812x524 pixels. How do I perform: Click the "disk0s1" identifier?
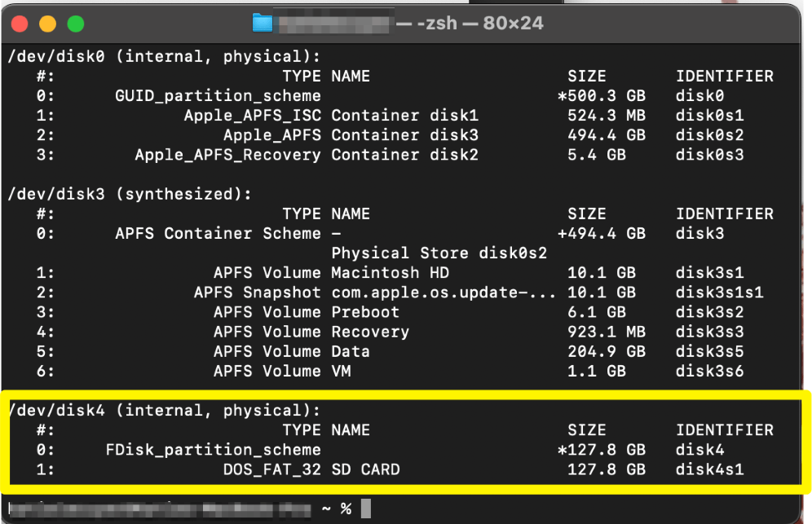coord(709,116)
